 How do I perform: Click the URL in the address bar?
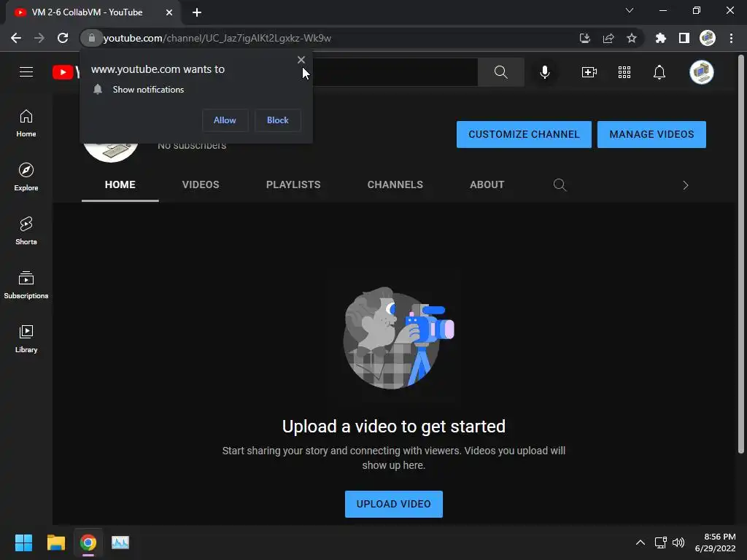click(217, 38)
